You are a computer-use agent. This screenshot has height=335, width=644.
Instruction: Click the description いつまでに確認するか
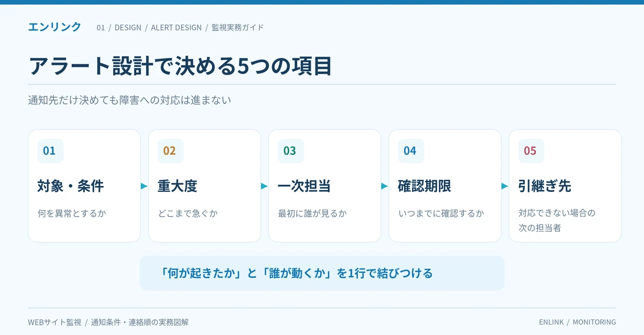(x=441, y=213)
